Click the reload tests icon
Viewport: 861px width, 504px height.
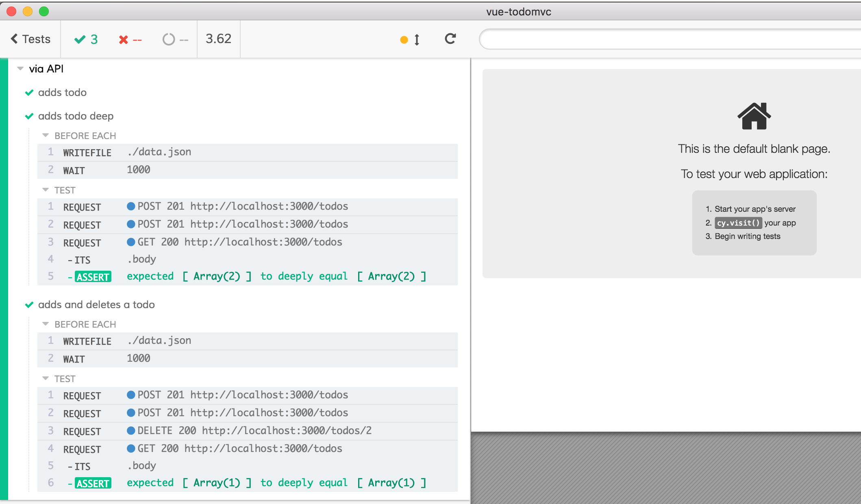(450, 39)
